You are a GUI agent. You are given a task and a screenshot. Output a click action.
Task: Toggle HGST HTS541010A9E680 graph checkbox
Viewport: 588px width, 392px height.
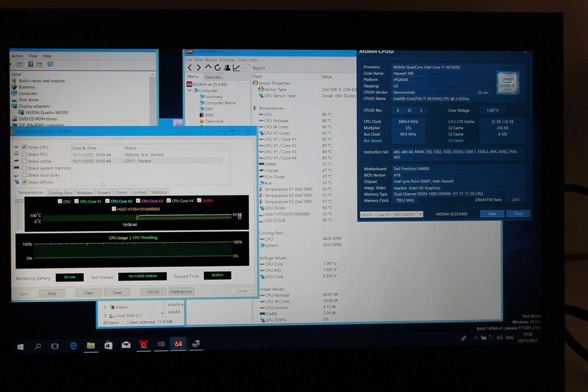point(114,209)
